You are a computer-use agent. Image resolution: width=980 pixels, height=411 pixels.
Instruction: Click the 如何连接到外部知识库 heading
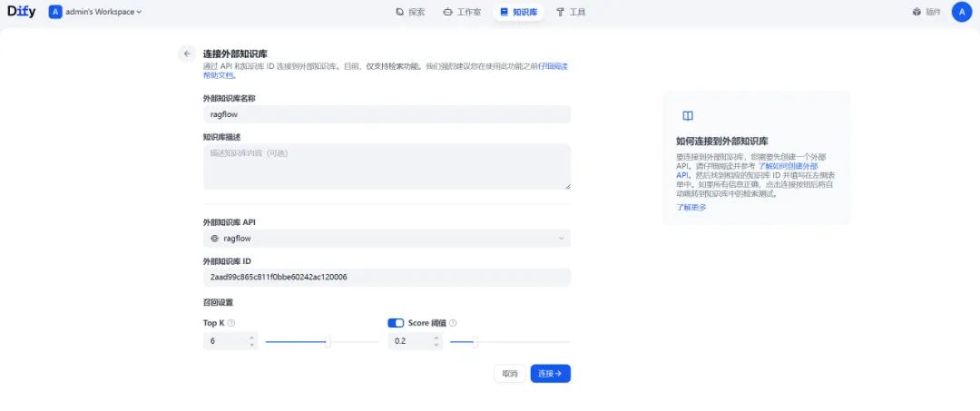click(722, 142)
